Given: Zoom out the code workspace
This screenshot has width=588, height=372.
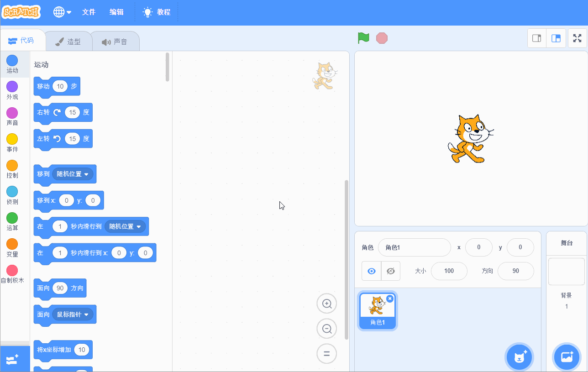Looking at the screenshot, I should point(326,329).
